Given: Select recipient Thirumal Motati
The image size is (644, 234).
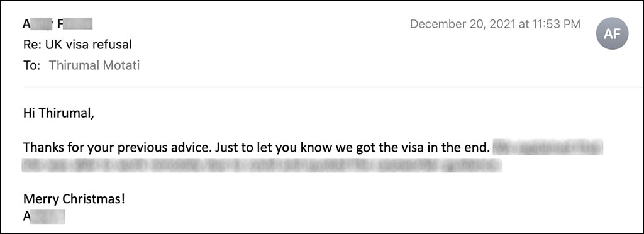Looking at the screenshot, I should (x=94, y=65).
